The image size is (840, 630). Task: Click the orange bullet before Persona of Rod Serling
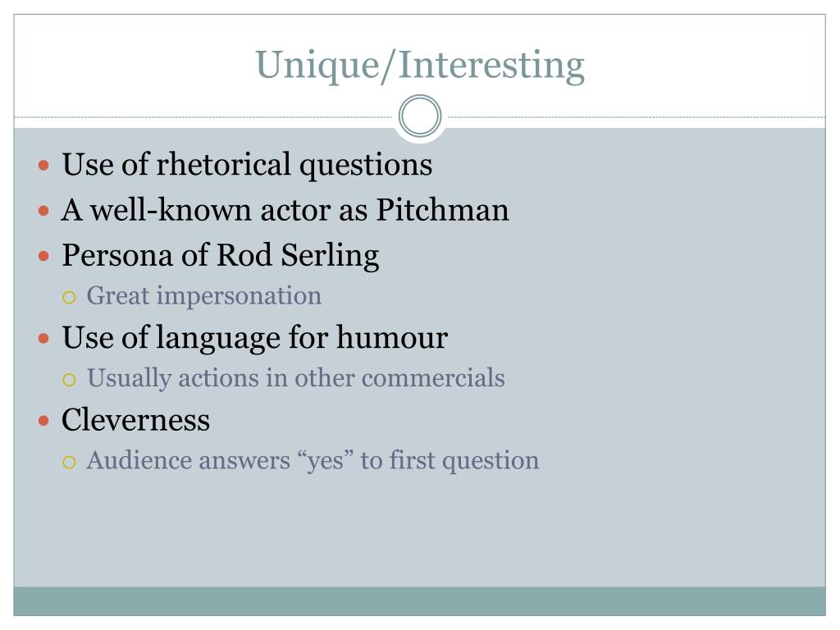(x=44, y=256)
